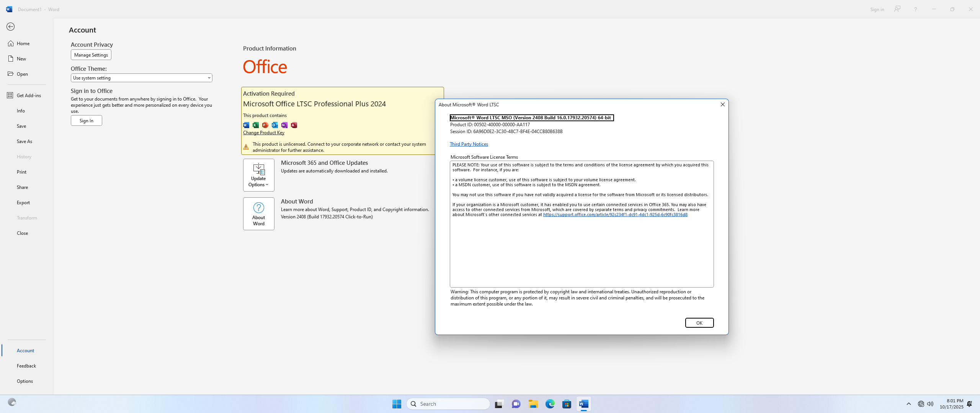
Task: Show hidden icons in system tray
Action: coord(908,404)
